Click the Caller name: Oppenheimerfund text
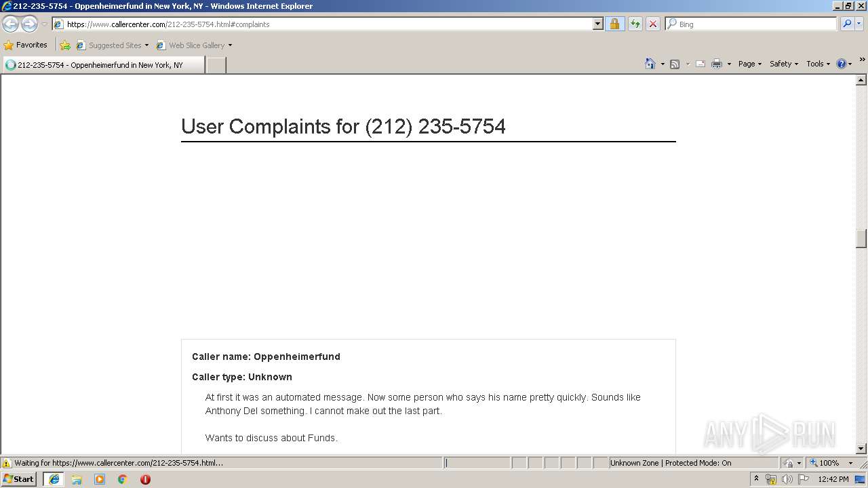The image size is (868, 488). (x=266, y=357)
